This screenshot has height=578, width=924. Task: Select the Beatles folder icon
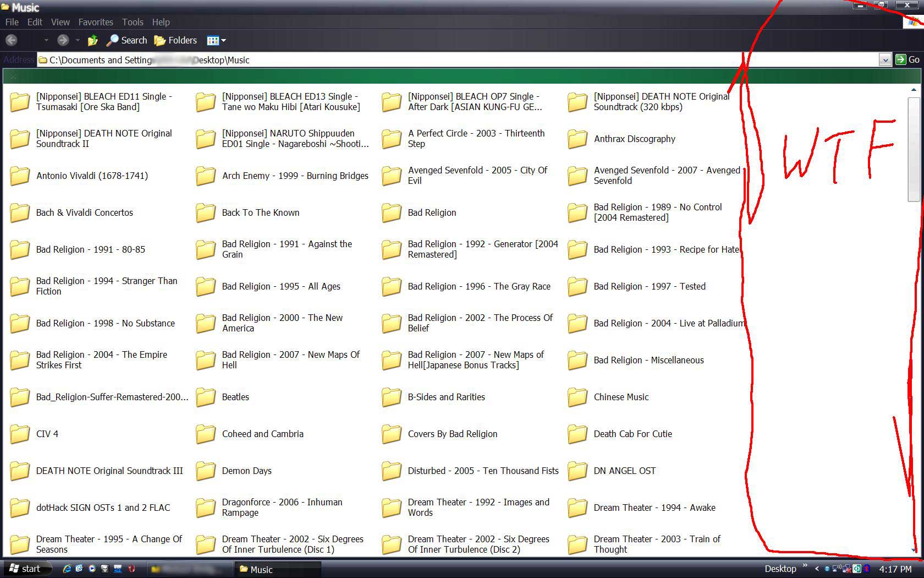coord(206,397)
